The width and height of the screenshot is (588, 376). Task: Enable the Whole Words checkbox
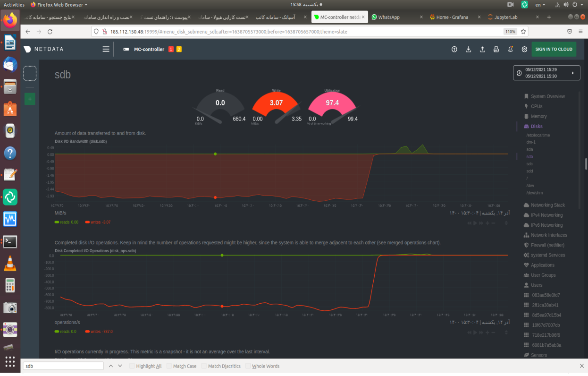tap(248, 366)
